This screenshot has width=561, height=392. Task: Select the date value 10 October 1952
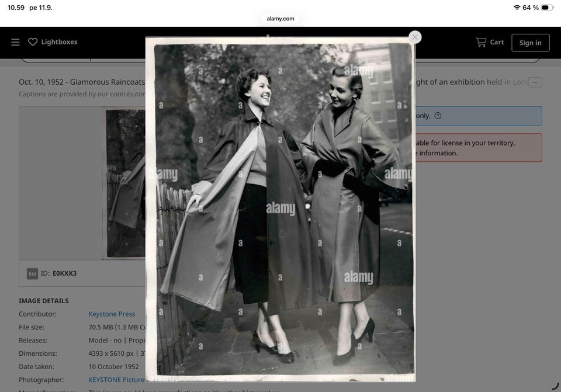click(113, 367)
